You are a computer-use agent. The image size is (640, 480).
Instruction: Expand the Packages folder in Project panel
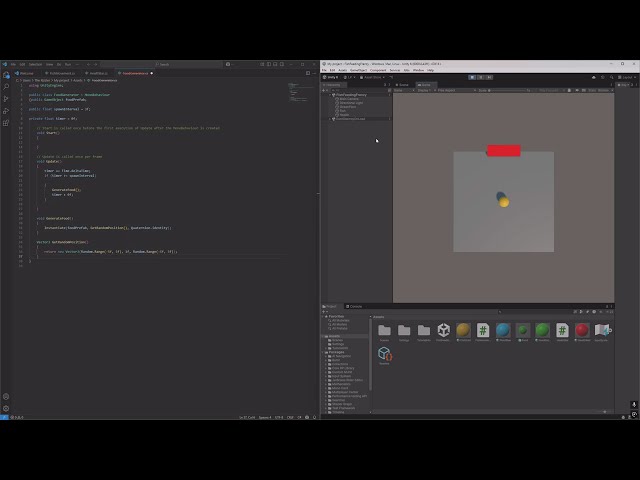click(x=326, y=351)
